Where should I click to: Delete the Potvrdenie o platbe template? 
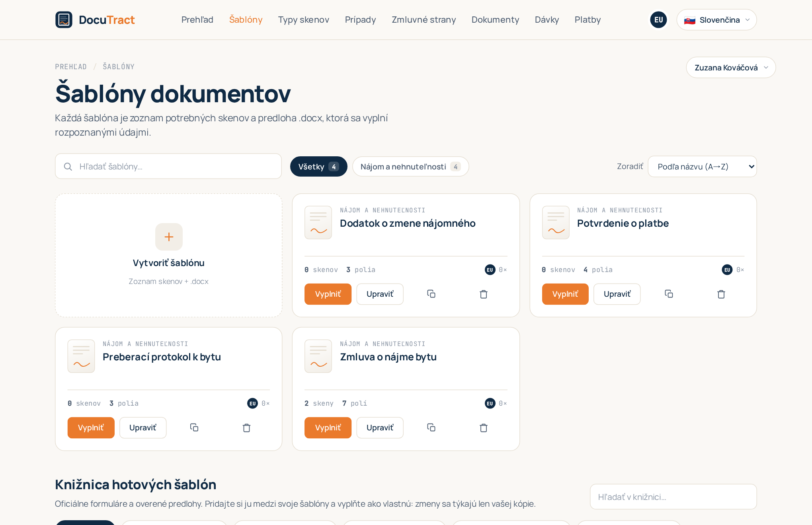(721, 294)
